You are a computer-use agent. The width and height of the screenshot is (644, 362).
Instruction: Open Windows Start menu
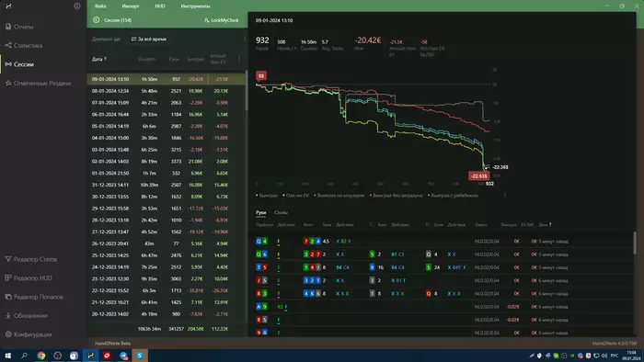pyautogui.click(x=7, y=356)
